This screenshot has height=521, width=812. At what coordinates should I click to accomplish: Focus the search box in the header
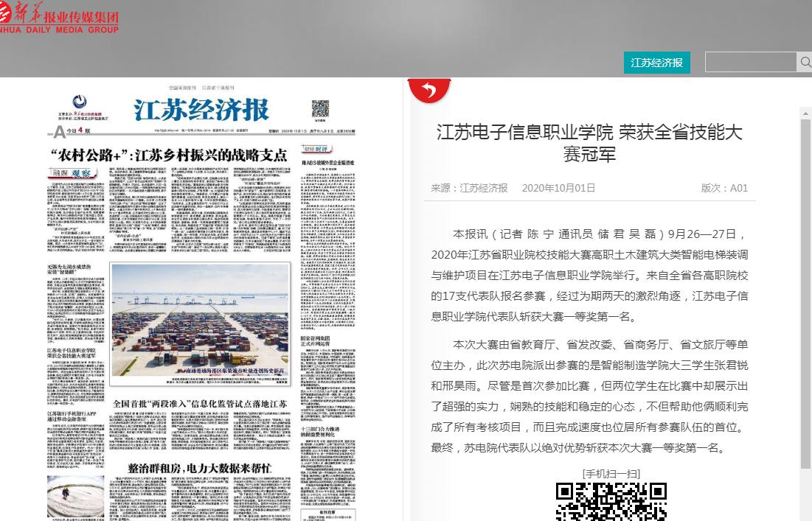[x=750, y=63]
